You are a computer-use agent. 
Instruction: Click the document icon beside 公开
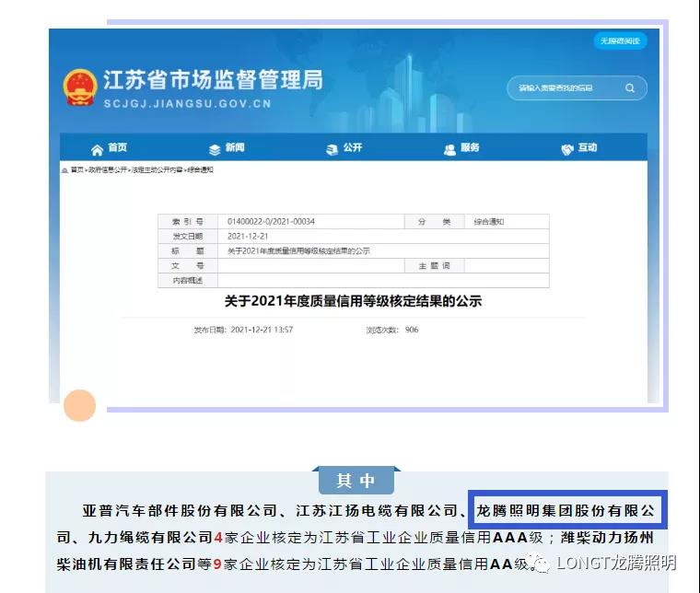click(332, 150)
